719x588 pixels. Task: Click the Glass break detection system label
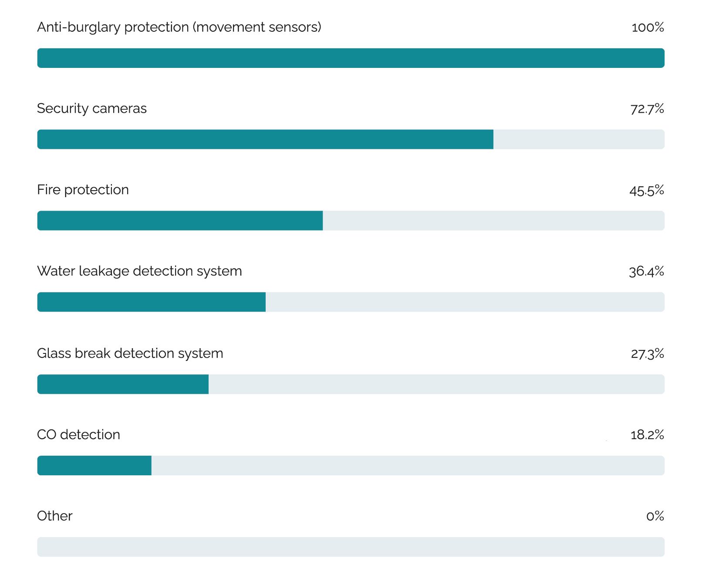[130, 353]
